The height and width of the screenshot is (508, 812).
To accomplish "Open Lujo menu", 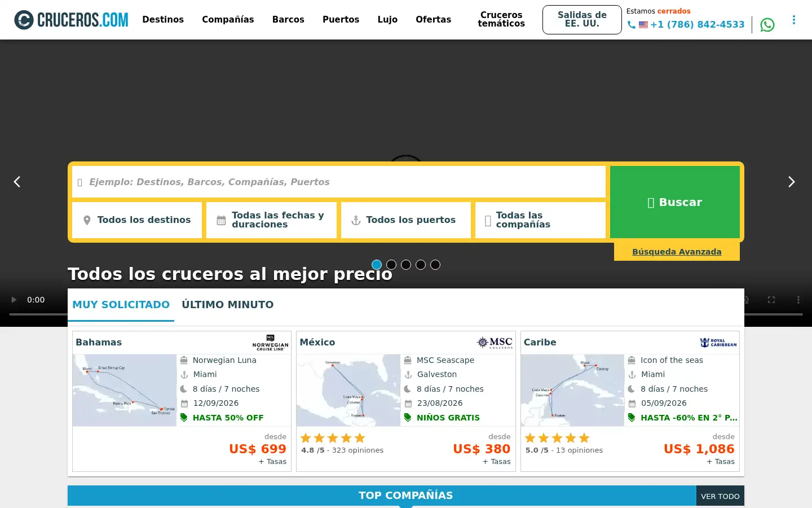I will (387, 20).
